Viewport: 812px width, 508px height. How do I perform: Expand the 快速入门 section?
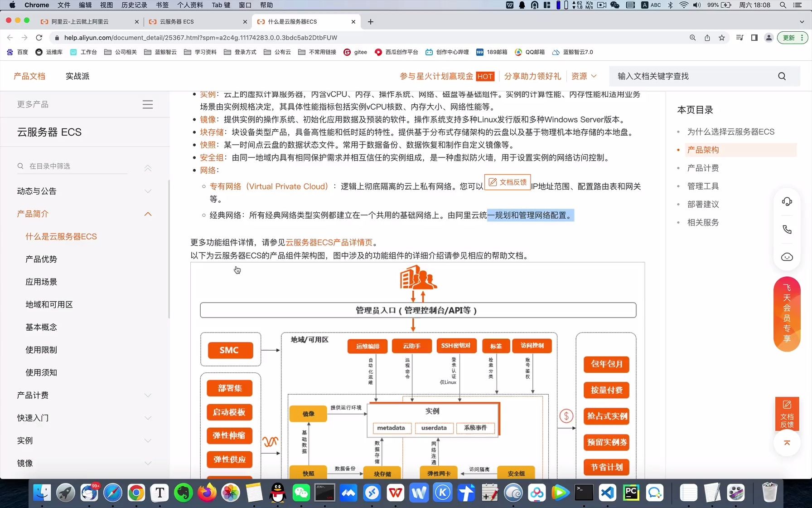point(148,418)
